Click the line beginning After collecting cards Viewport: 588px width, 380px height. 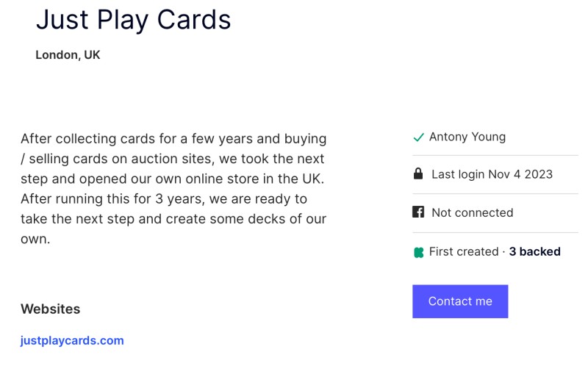[173, 138]
